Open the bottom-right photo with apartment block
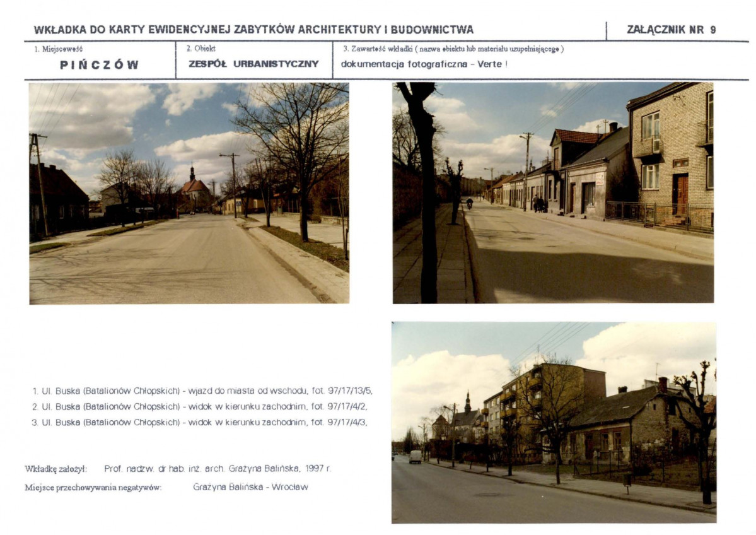This screenshot has height=535, width=756. point(553,422)
